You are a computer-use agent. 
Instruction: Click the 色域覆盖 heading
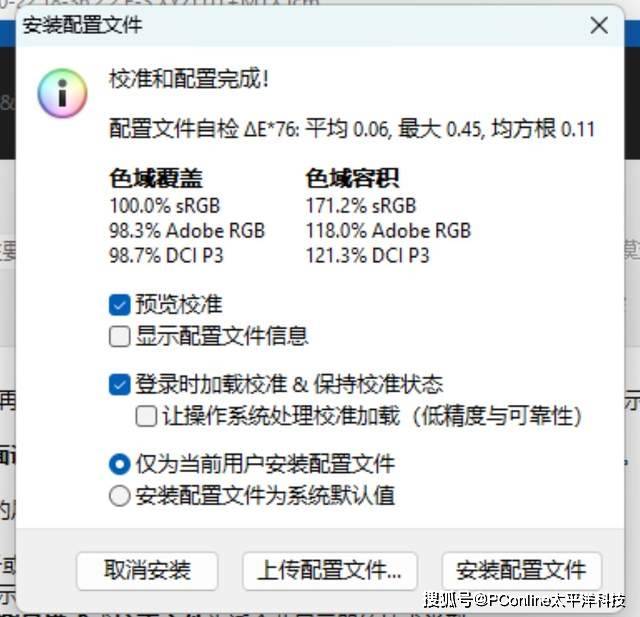(156, 178)
